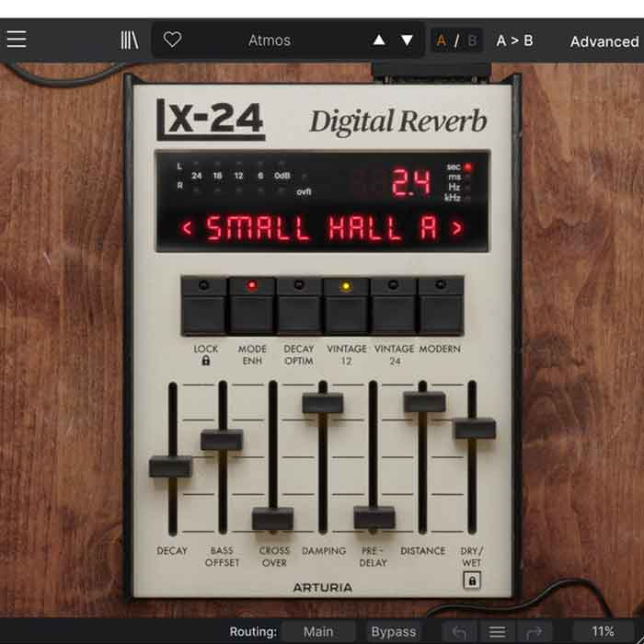Switch to preset slot B
The image size is (644, 644).
[472, 40]
